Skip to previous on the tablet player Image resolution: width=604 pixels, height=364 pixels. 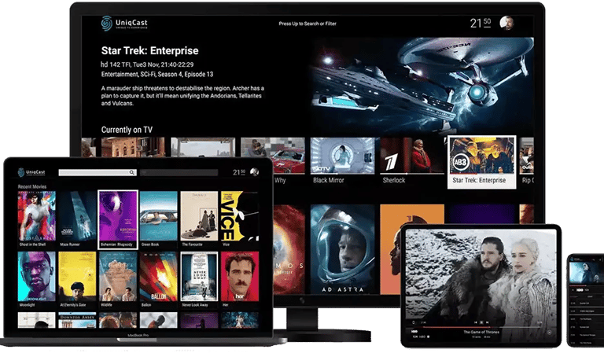tap(475, 322)
